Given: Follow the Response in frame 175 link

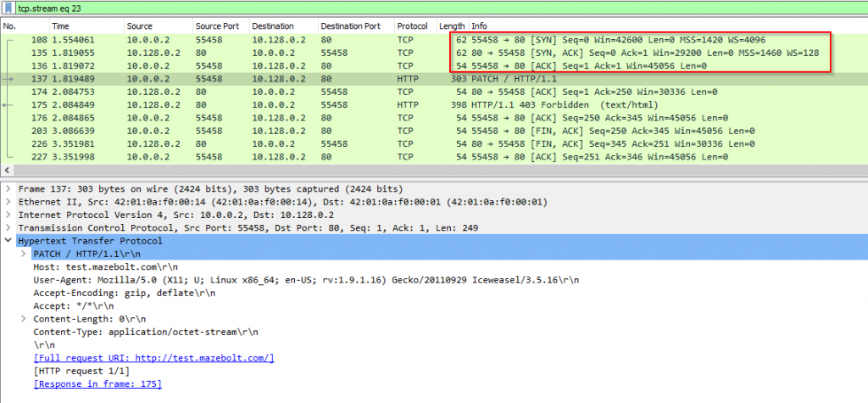Looking at the screenshot, I should tap(97, 384).
